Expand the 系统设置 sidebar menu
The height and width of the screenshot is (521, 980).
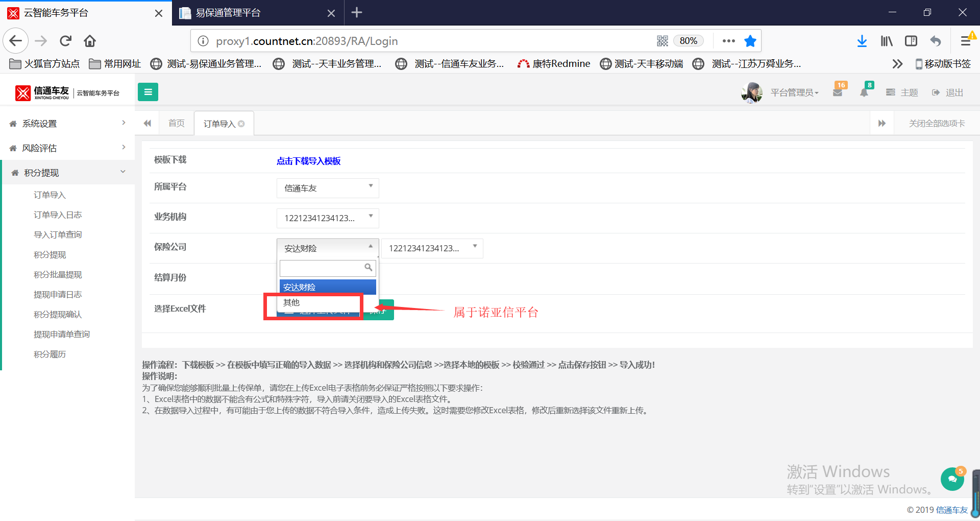(x=67, y=124)
